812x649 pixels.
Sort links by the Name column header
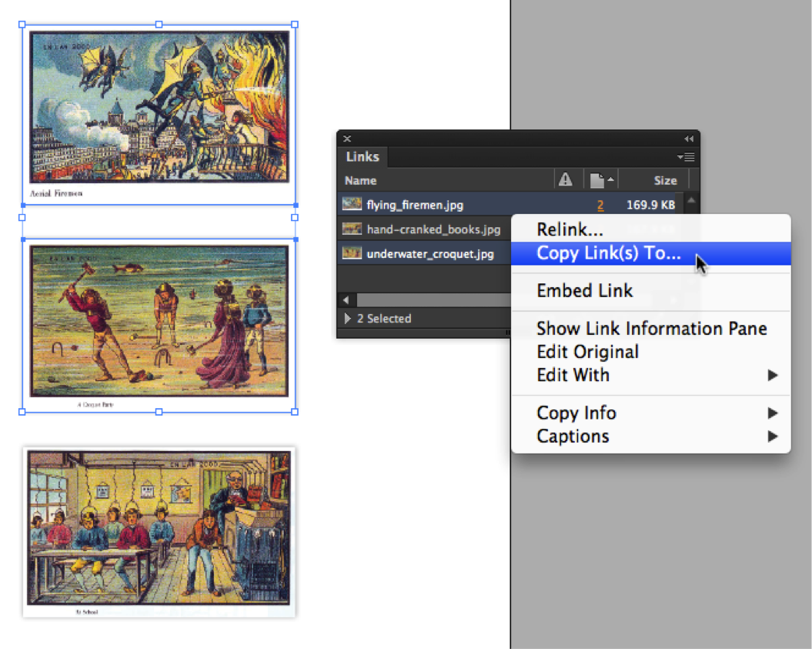[360, 180]
